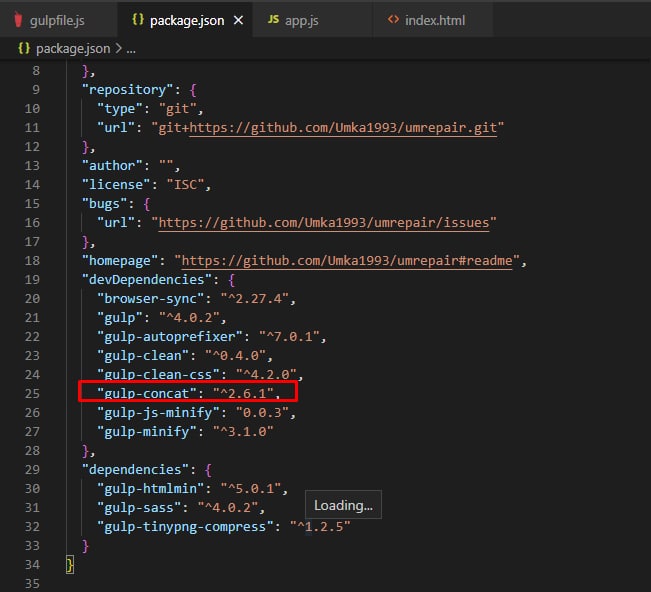651x592 pixels.
Task: Click the "gulp-concat" dependency name
Action: [x=147, y=393]
